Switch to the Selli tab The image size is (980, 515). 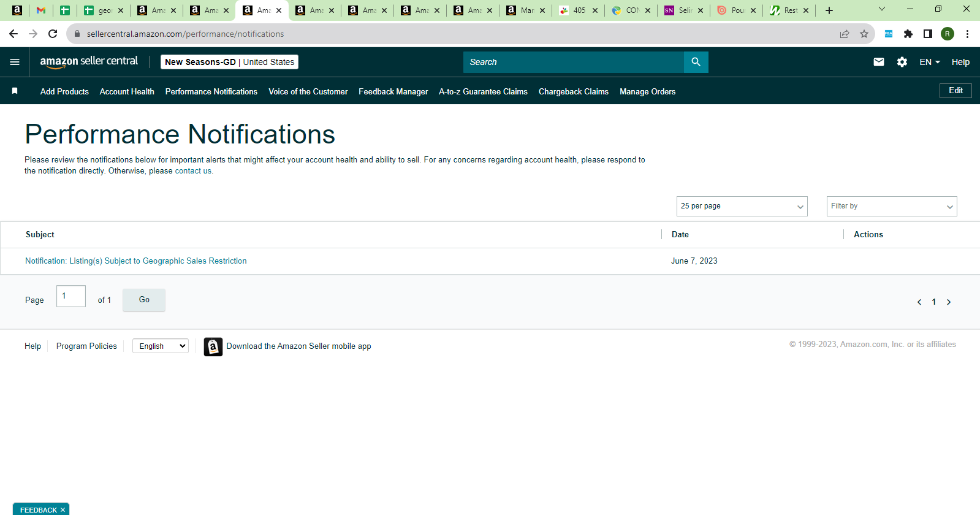tap(683, 10)
